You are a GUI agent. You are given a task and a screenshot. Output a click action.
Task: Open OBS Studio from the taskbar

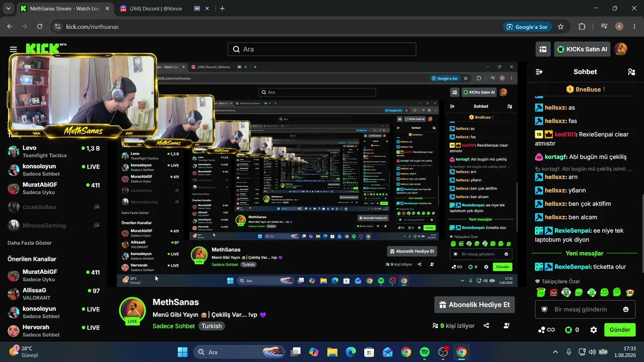point(443,352)
